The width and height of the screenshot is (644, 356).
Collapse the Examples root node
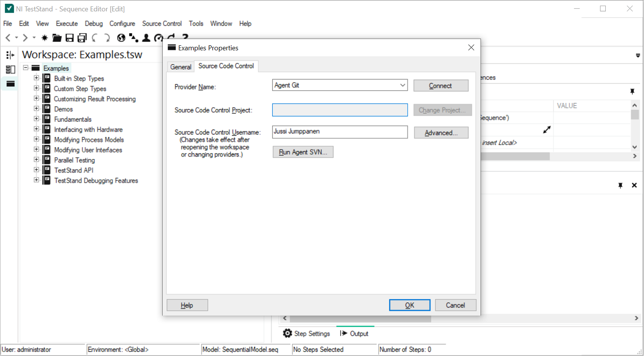(x=26, y=68)
